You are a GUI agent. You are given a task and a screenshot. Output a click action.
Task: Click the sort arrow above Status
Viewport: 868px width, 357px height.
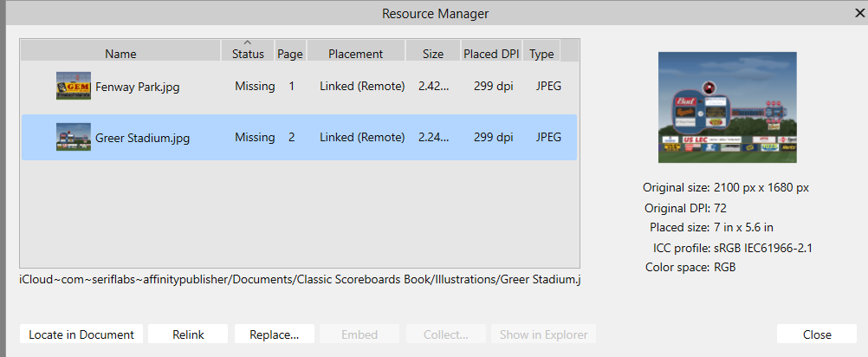248,42
